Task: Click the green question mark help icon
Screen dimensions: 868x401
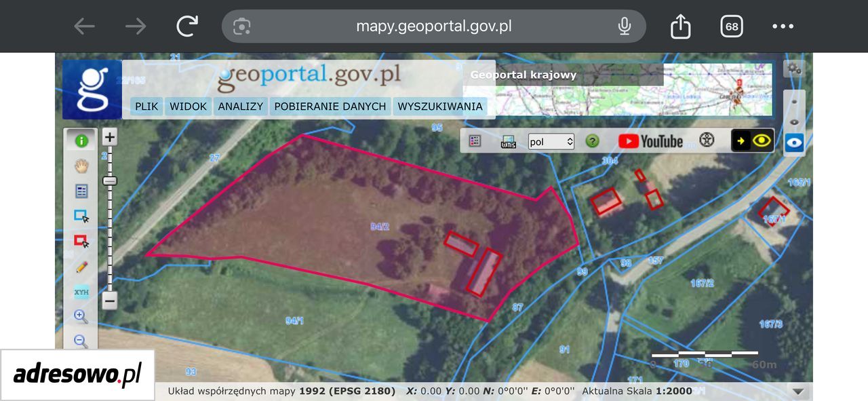Action: [x=593, y=141]
